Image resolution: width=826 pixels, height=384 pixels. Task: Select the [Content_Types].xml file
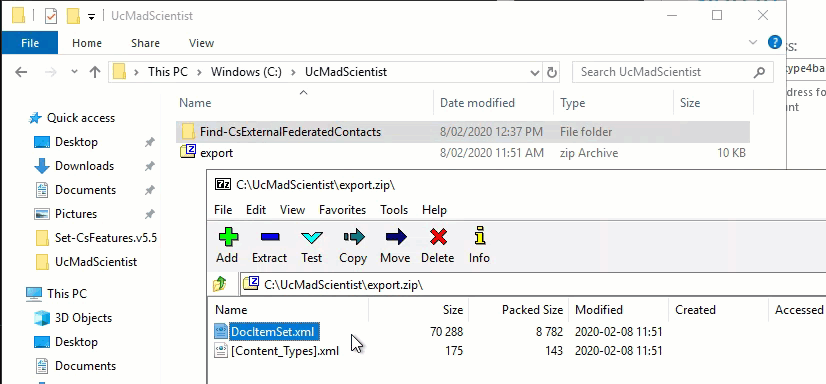click(x=284, y=351)
